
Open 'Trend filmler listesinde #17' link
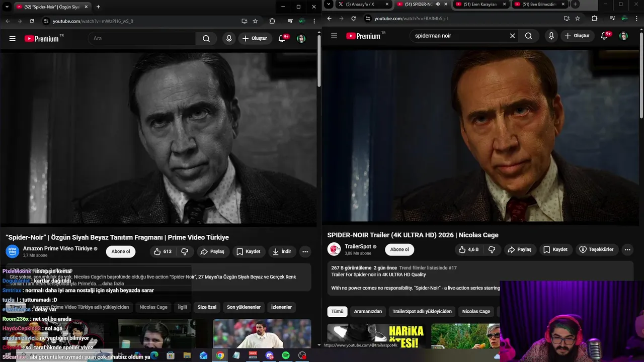[428, 268]
